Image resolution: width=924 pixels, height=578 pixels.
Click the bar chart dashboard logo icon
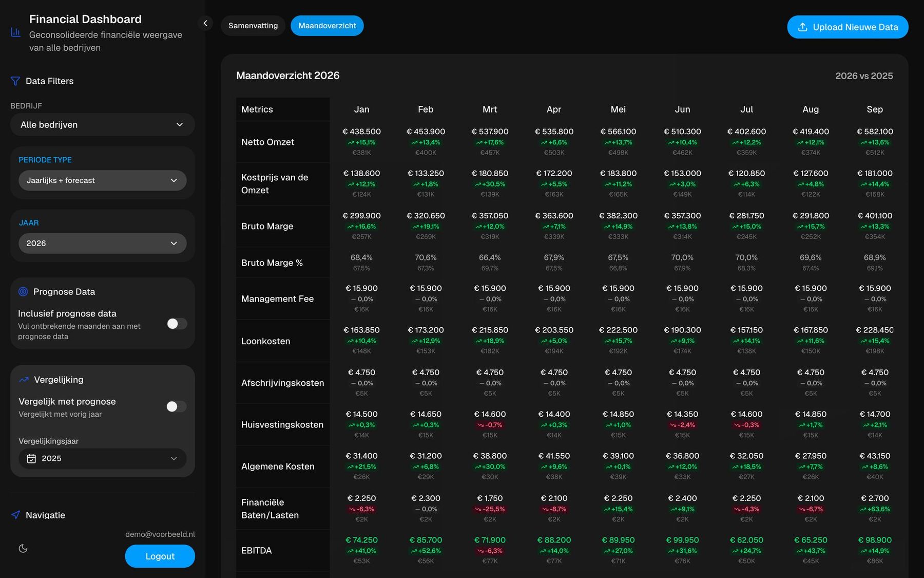pos(16,32)
